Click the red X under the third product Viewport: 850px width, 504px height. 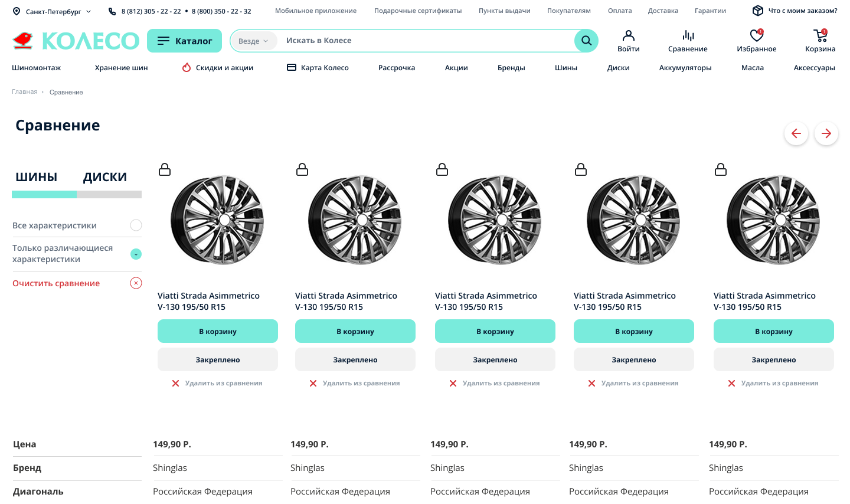pyautogui.click(x=453, y=383)
